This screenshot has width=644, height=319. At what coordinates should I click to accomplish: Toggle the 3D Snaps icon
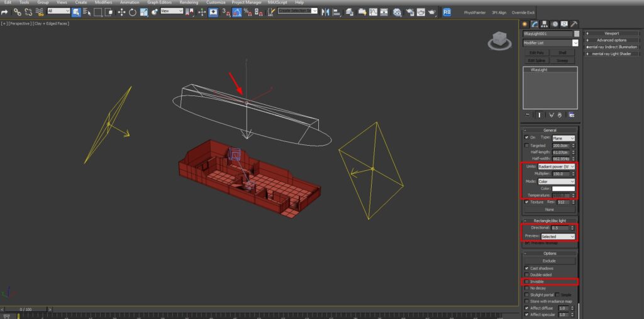point(226,12)
